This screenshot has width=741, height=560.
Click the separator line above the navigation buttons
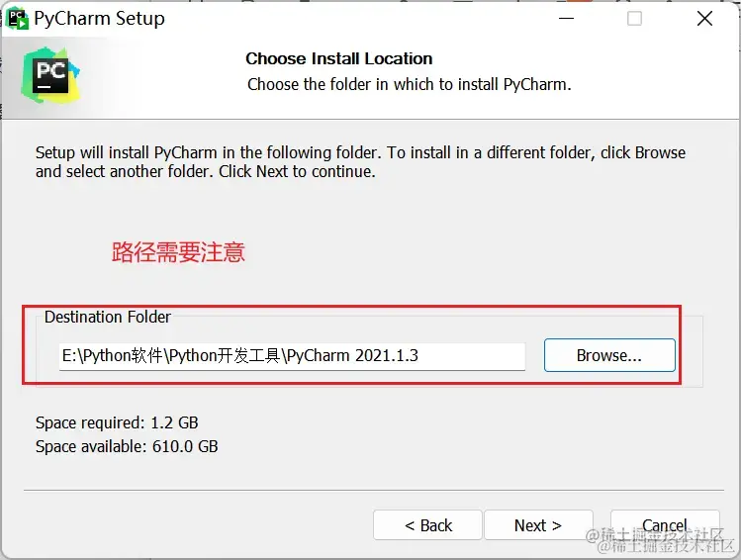click(x=373, y=490)
